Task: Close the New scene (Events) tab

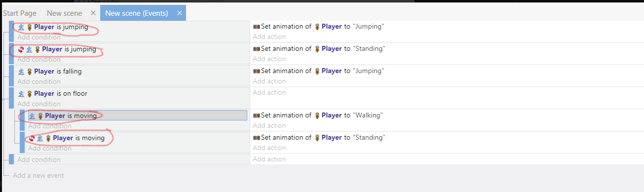Action: click(180, 13)
